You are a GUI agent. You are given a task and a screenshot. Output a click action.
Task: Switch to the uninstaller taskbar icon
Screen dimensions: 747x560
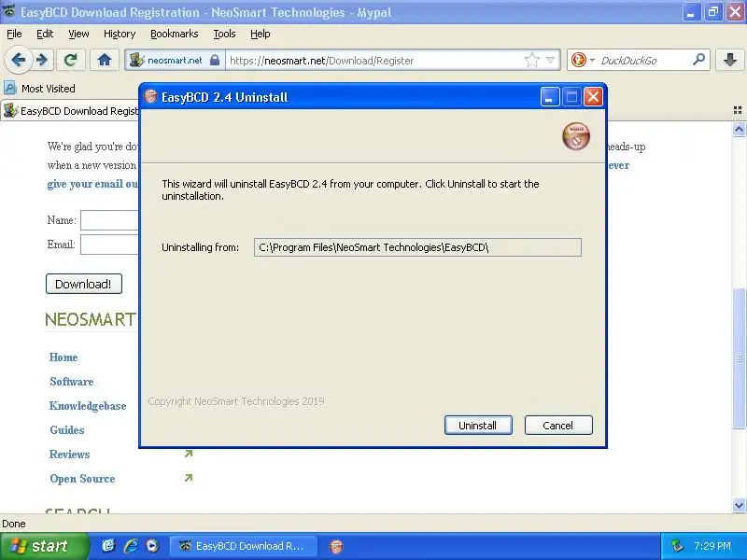(x=336, y=546)
